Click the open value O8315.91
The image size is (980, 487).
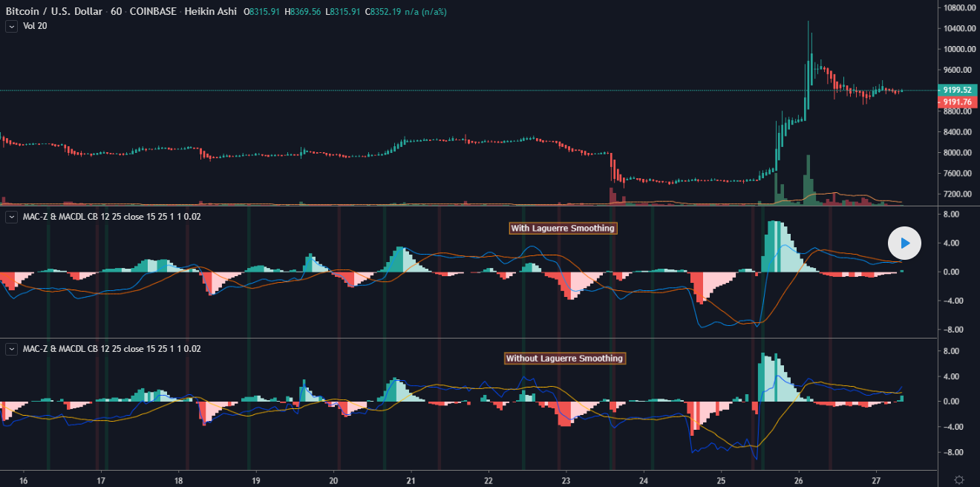[x=261, y=13]
